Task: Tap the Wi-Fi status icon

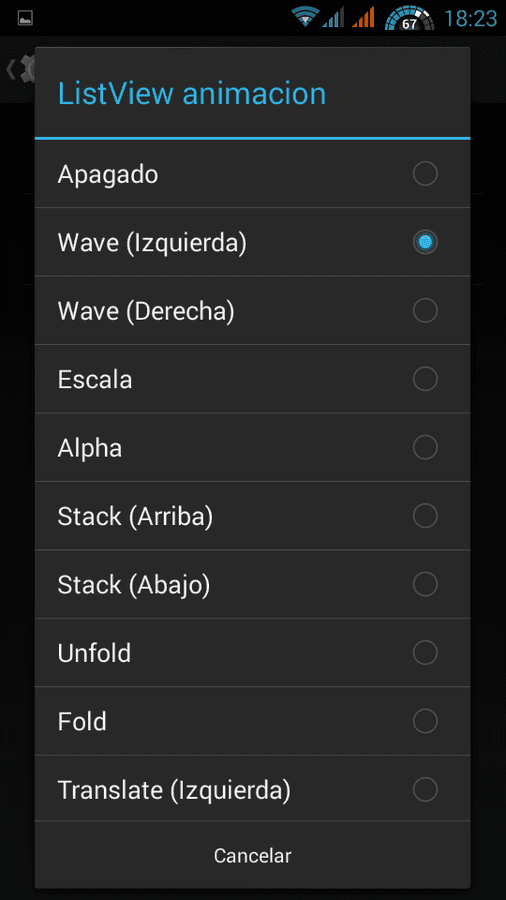Action: pos(305,17)
